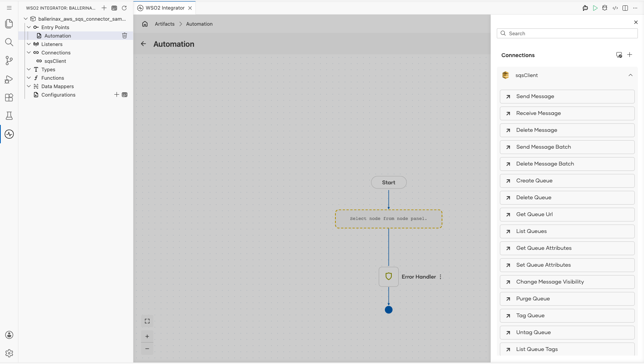The image size is (644, 364).
Task: Collapse the Data Mappers tree node
Action: (x=29, y=86)
